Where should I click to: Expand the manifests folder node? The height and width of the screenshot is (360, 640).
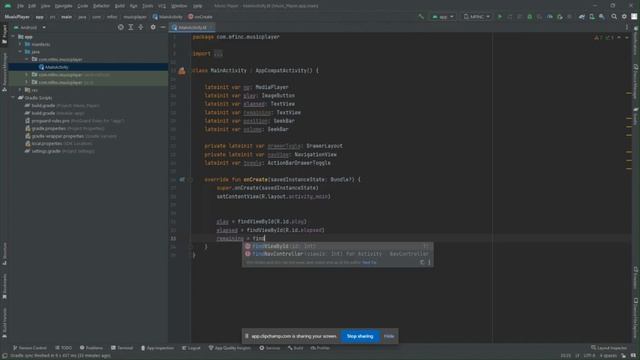coord(20,44)
